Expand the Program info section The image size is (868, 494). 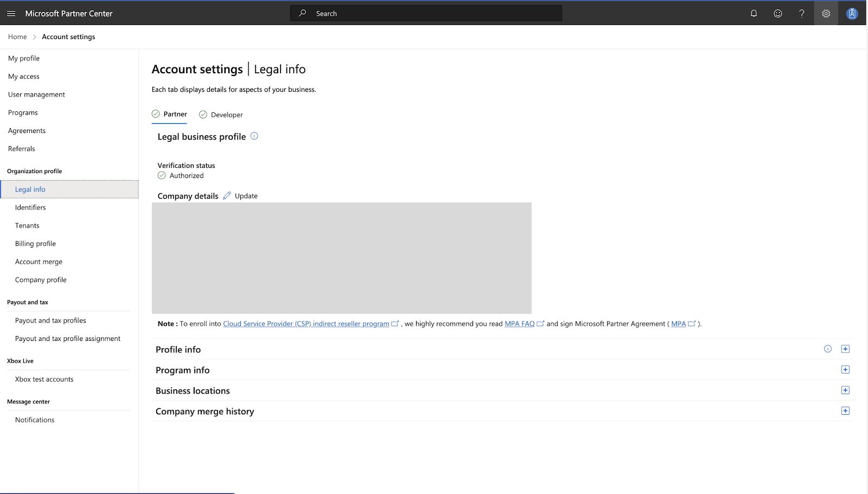point(845,370)
